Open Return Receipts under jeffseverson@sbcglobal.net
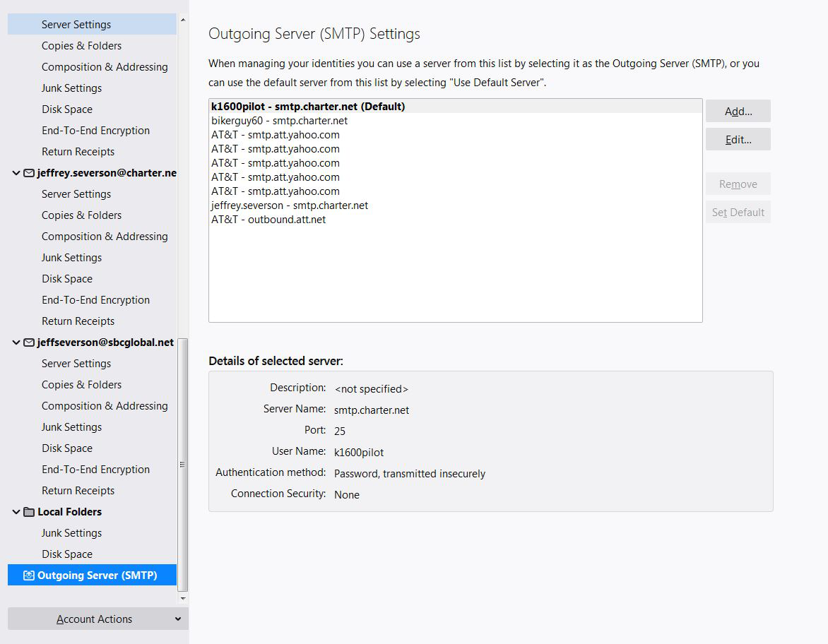 pos(78,490)
